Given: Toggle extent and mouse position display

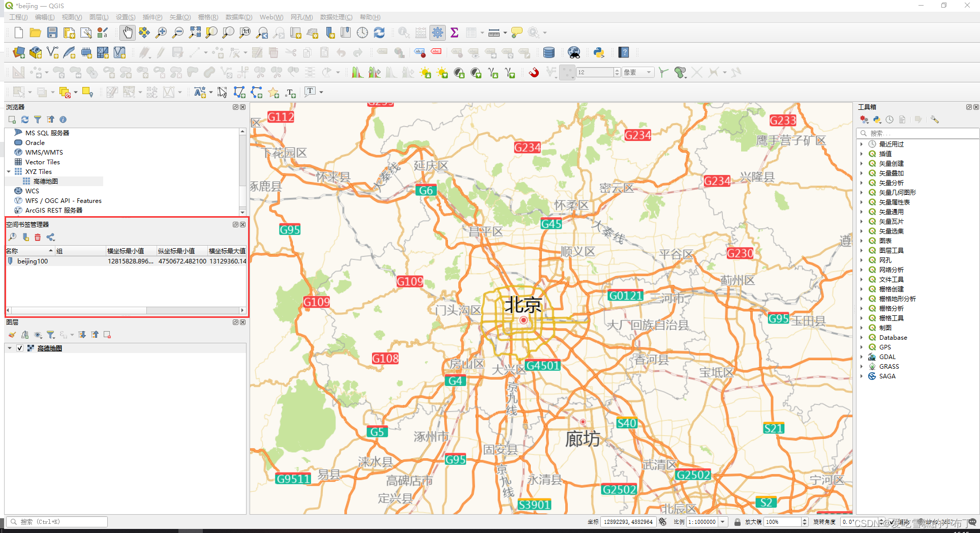Looking at the screenshot, I should (x=663, y=522).
